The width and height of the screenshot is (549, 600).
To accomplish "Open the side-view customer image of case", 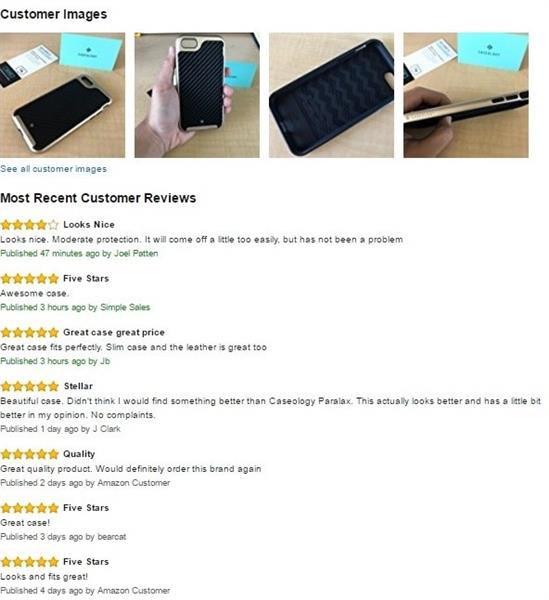I will 466,95.
